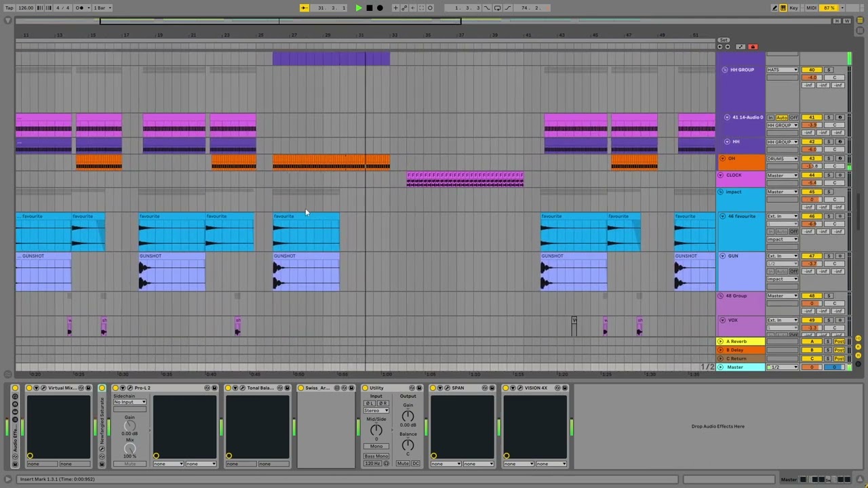This screenshot has width=868, height=488.
Task: Collapse the CLOCK track
Action: point(721,176)
